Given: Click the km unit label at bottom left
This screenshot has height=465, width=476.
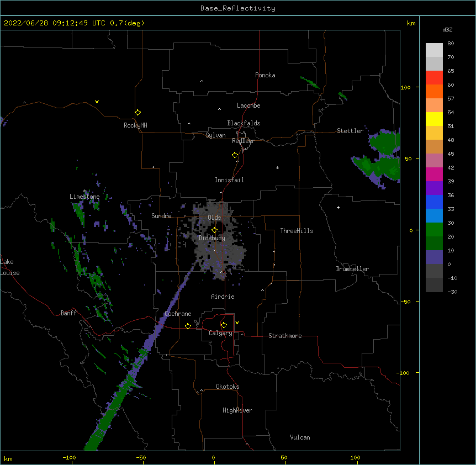Looking at the screenshot, I should click(8, 458).
